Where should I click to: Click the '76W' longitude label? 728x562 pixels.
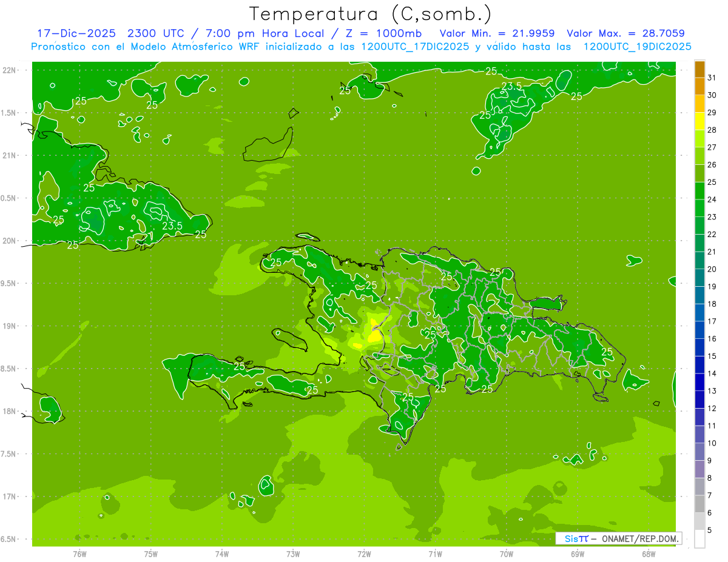79,554
